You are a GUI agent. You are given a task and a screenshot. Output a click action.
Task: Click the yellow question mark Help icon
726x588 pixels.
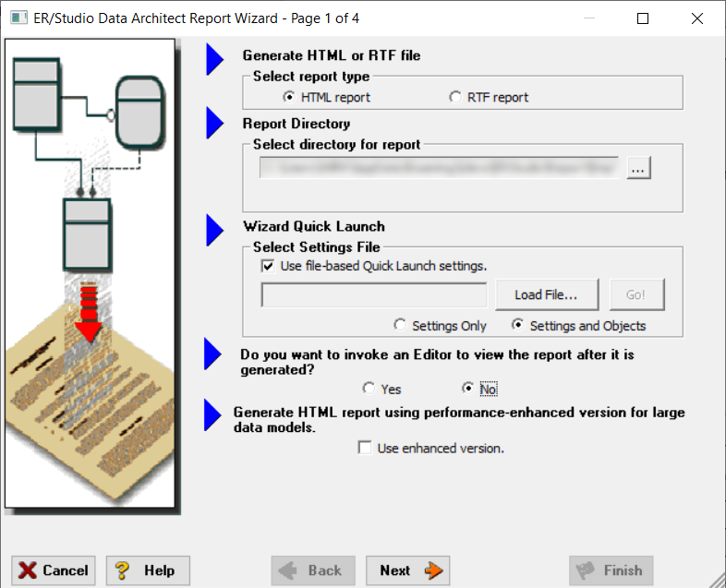pyautogui.click(x=122, y=570)
